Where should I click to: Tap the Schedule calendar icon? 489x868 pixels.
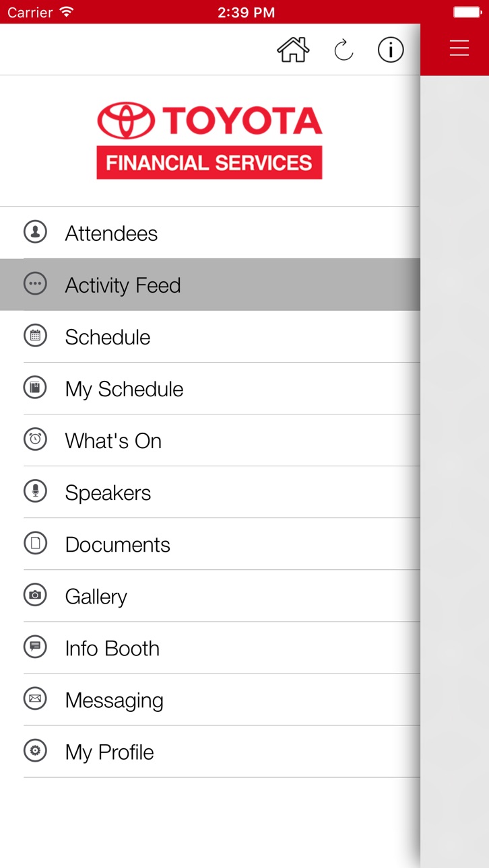click(x=35, y=335)
